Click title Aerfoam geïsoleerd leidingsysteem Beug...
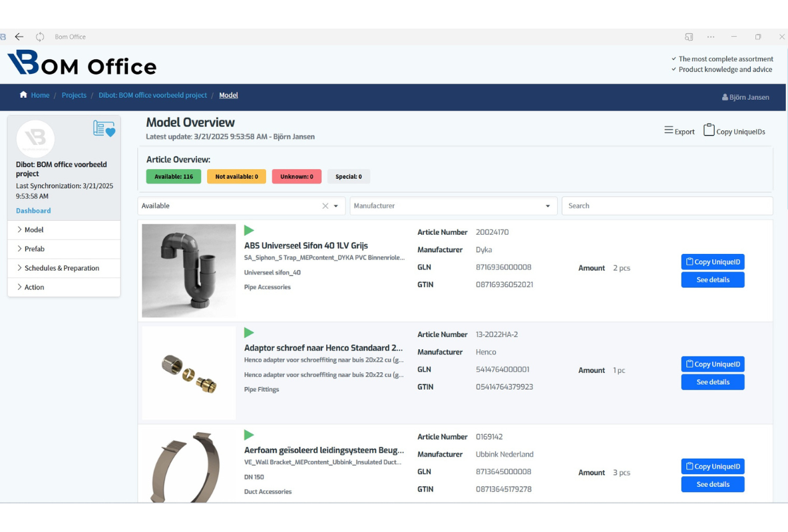 (324, 450)
